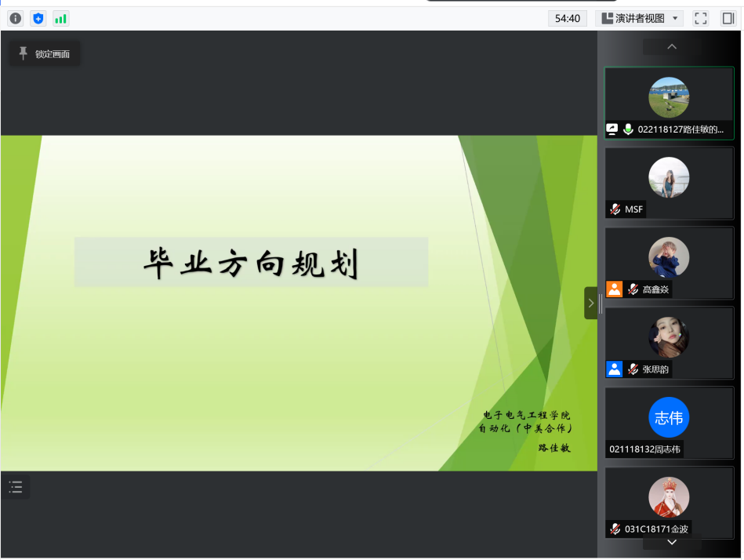Click the blue user icon beside 张思韵
Screen dimensions: 744x560
(614, 369)
